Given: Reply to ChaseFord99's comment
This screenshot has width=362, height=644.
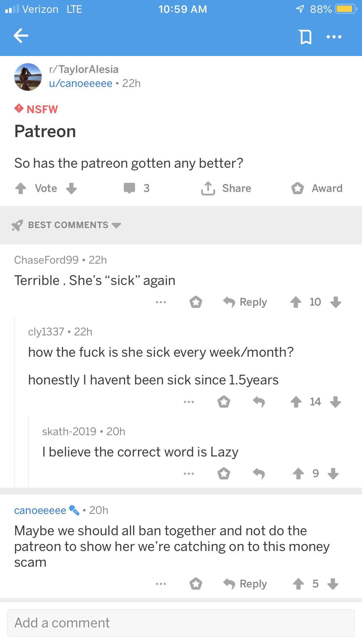Looking at the screenshot, I should click(245, 302).
